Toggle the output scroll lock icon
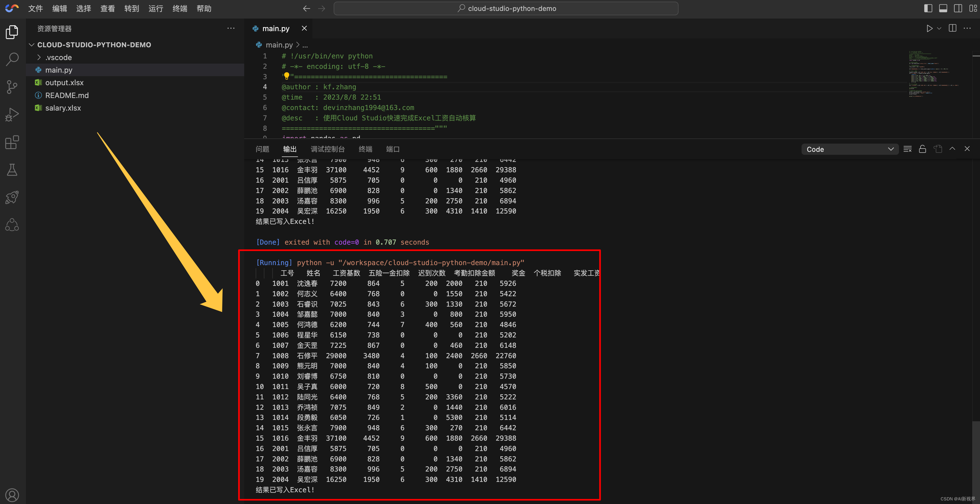The height and width of the screenshot is (504, 980). coord(922,149)
